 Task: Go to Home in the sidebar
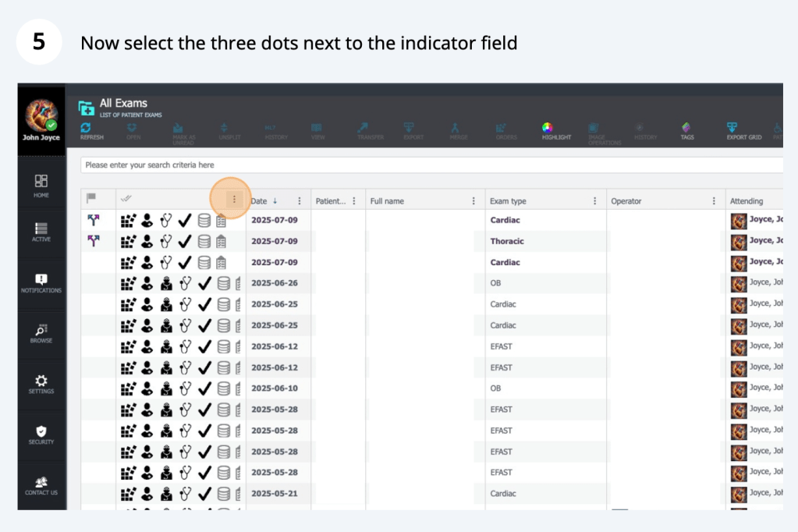pyautogui.click(x=41, y=185)
